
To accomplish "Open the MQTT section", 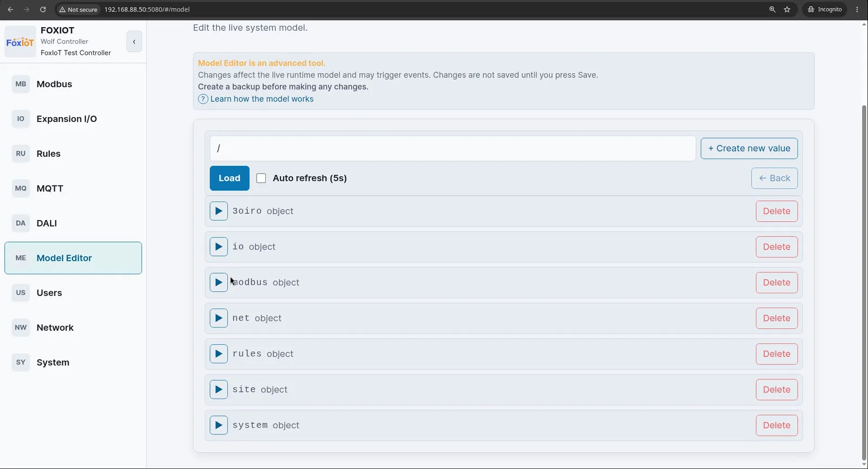I will [73, 188].
